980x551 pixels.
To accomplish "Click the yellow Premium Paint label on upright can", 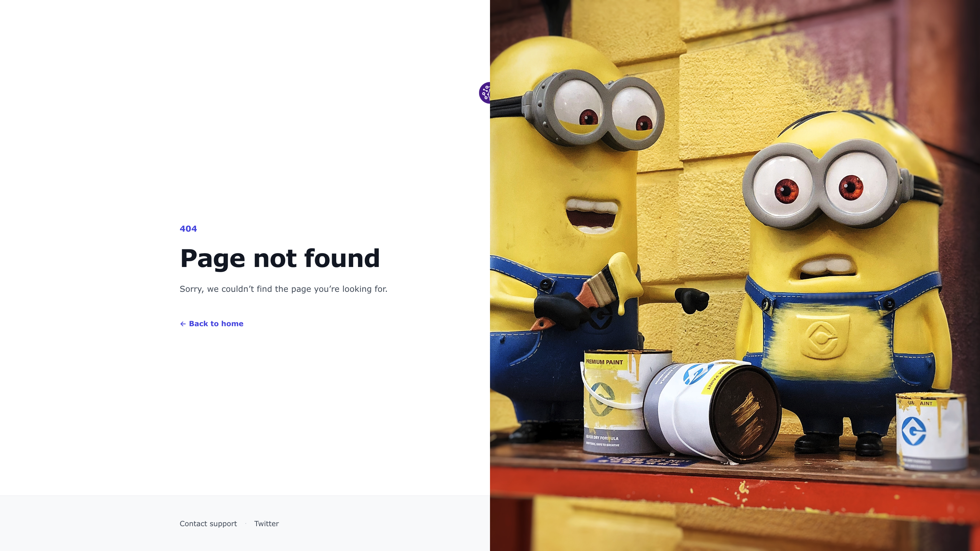I will [x=605, y=362].
